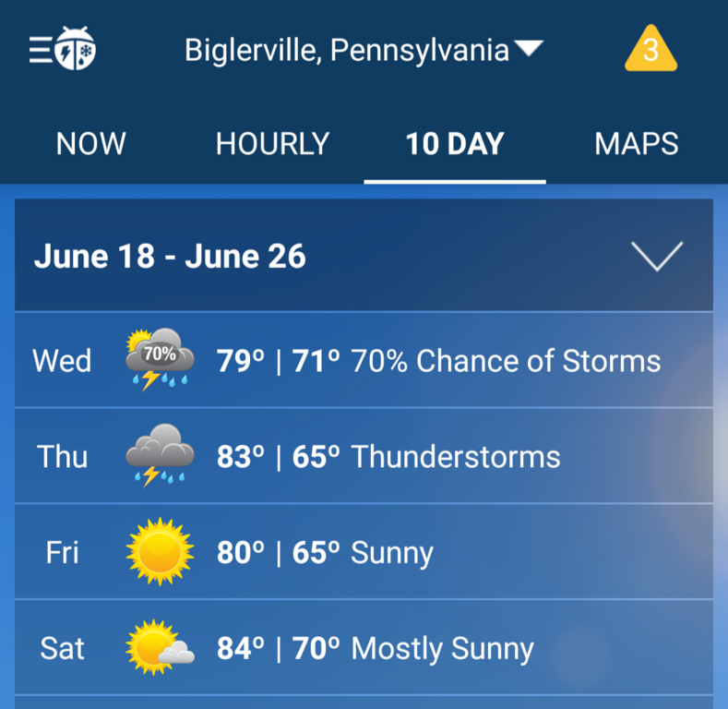Image resolution: width=728 pixels, height=709 pixels.
Task: Collapse the June 18 - June 26 chevron
Action: click(x=657, y=256)
